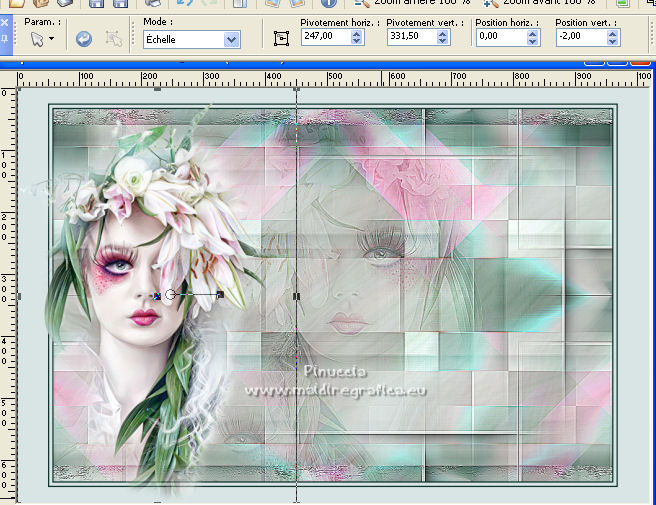Click the Pivotement vert. value field
The image size is (656, 505).
[411, 36]
